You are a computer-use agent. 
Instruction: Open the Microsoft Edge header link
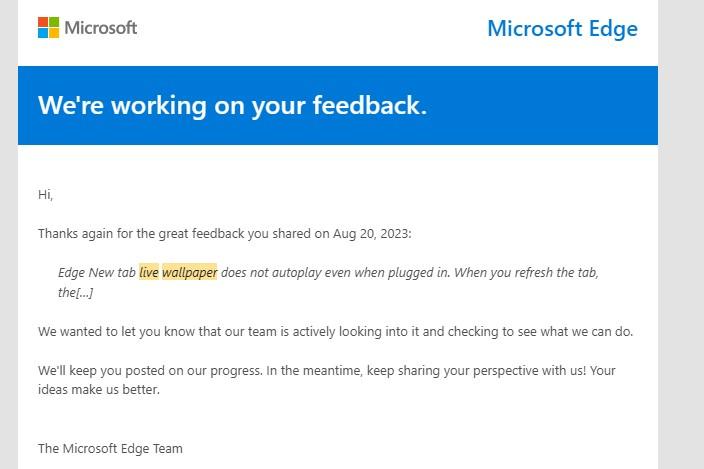562,29
